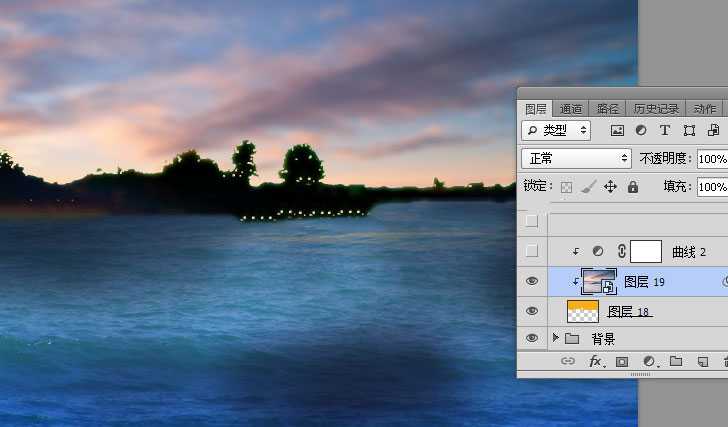Switch to the 图层 tab
Screen dimensions: 728x427
point(535,109)
